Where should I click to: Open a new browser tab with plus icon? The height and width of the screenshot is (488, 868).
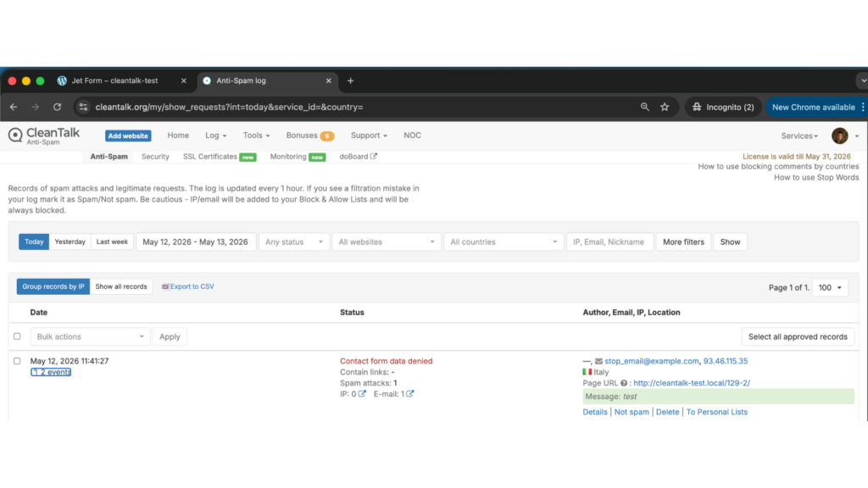click(x=350, y=80)
